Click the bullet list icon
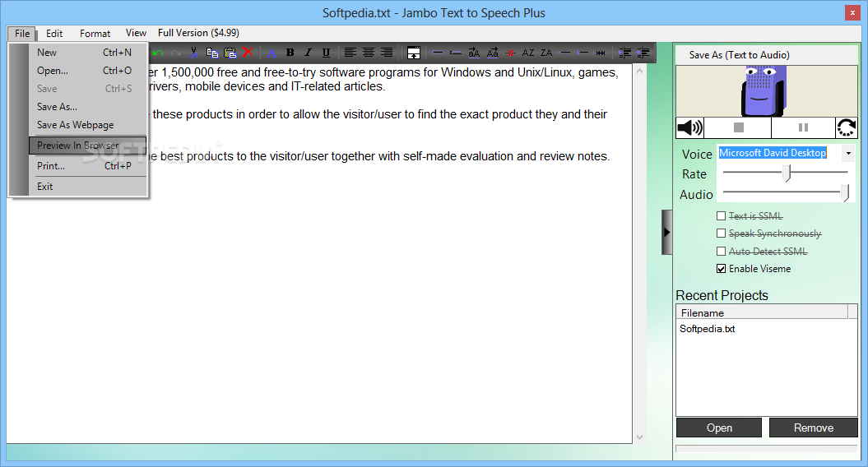The height and width of the screenshot is (467, 868). click(564, 53)
